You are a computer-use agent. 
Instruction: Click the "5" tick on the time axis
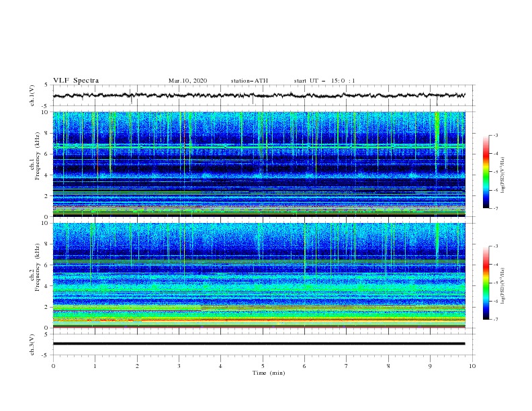coord(263,366)
